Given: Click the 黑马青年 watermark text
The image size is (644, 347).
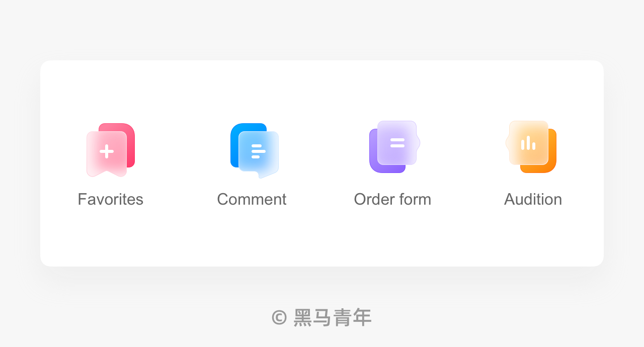Looking at the screenshot, I should (333, 317).
